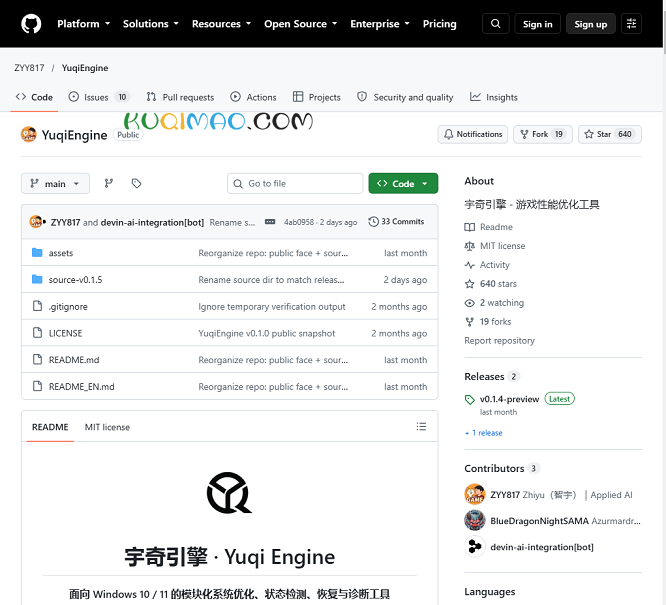The height and width of the screenshot is (605, 666).
Task: Open MIT license link in About
Action: (495, 246)
